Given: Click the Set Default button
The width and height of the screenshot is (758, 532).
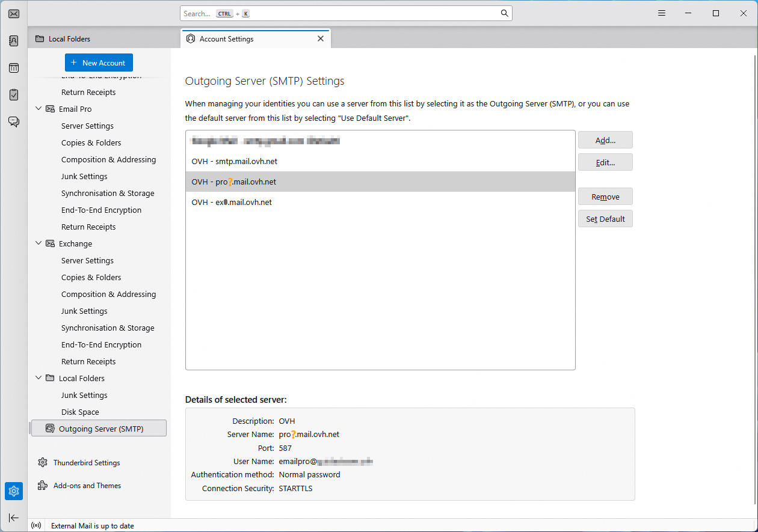Looking at the screenshot, I should [605, 219].
